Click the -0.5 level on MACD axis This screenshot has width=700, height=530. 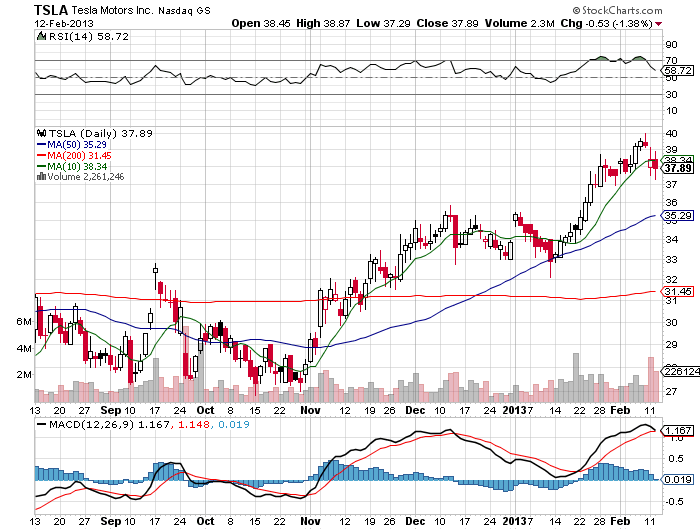tap(674, 502)
